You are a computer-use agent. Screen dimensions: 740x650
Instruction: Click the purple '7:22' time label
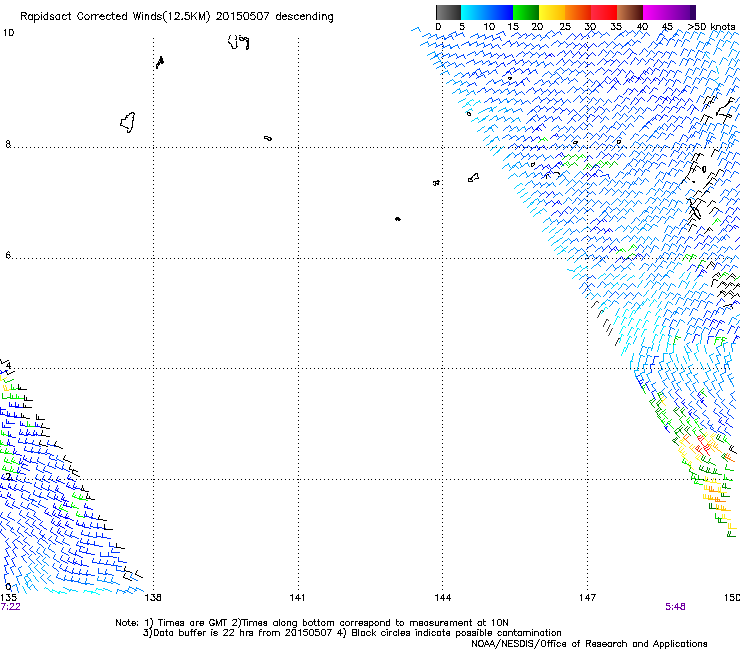(x=10, y=607)
